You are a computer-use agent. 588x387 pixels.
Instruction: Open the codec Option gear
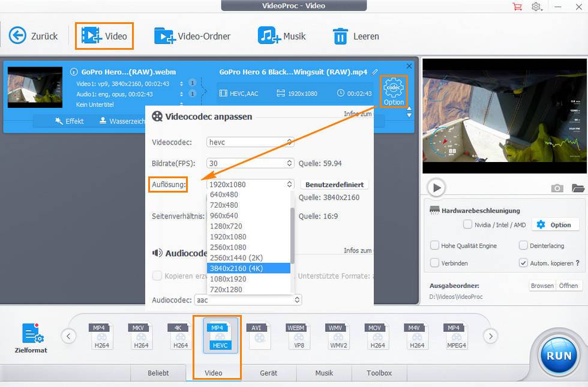394,91
